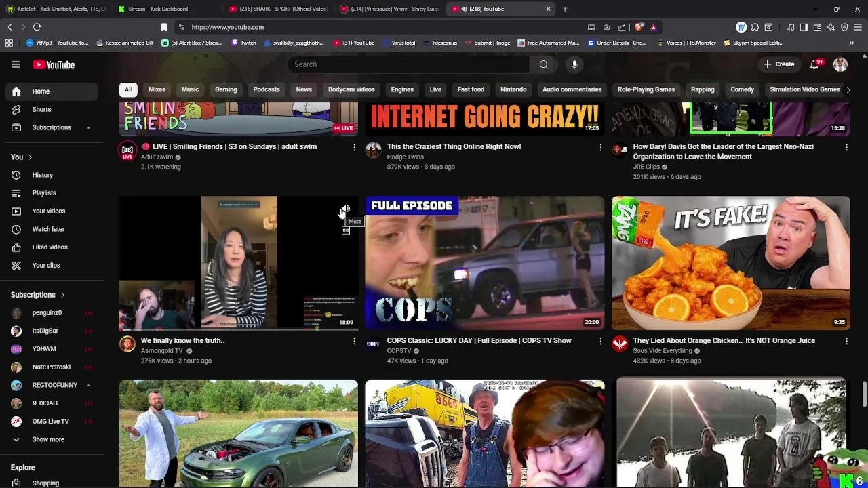Open the browser main menu icon
868x488 pixels.
pyautogui.click(x=858, y=27)
